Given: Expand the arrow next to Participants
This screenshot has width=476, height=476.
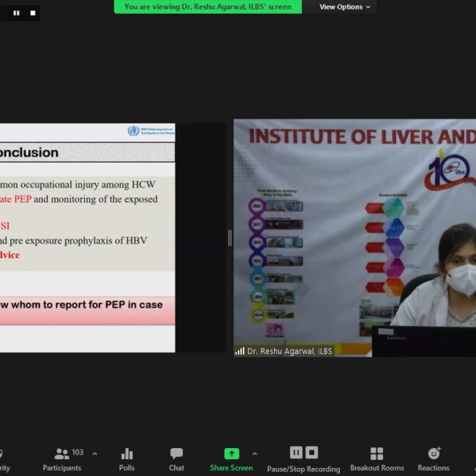Looking at the screenshot, I should [x=94, y=454].
